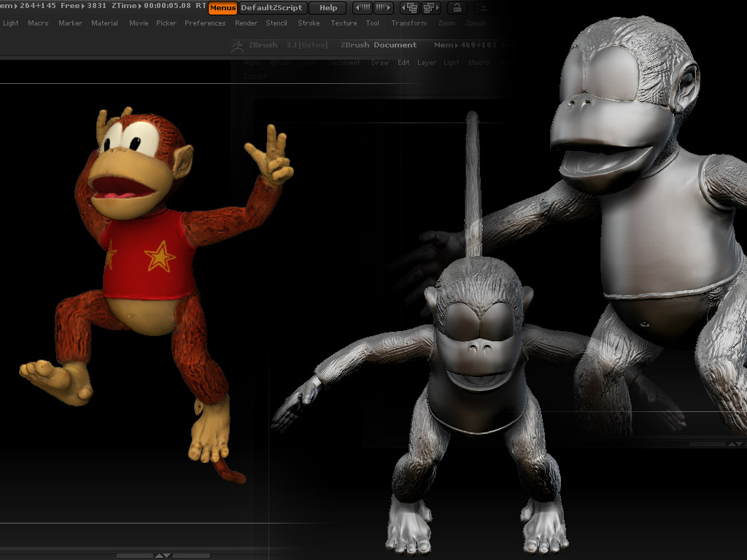Screen dimensions: 747x560
Task: Open the Light menu in the main menu row
Action: [x=10, y=23]
